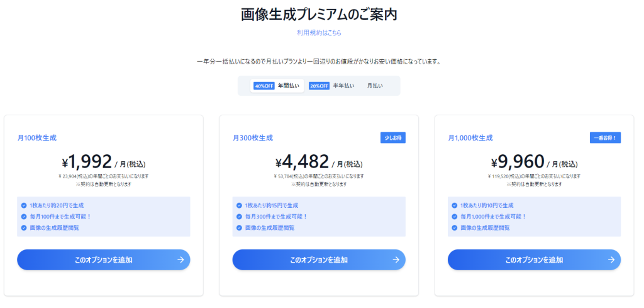Screen dimensions: 644x308
Task: Switch billing to 月払い
Action: pyautogui.click(x=375, y=86)
